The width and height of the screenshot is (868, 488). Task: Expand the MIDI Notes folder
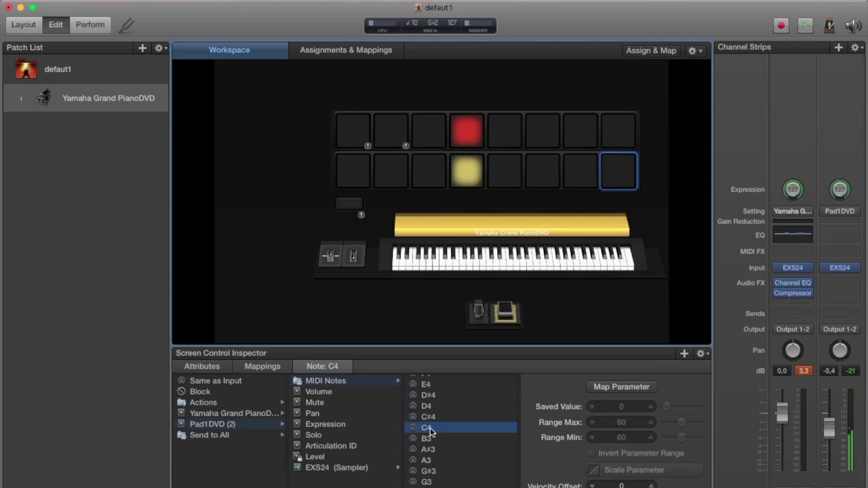pyautogui.click(x=347, y=380)
